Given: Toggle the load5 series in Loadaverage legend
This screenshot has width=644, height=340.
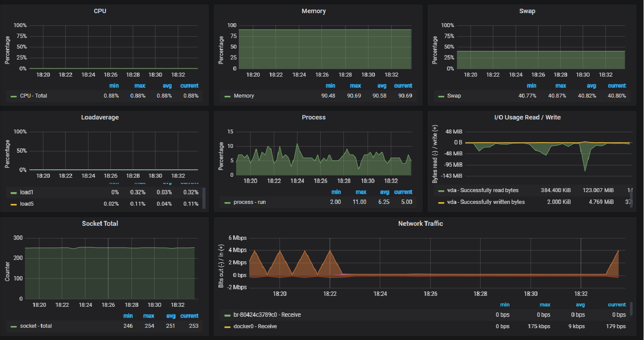Looking at the screenshot, I should [27, 203].
